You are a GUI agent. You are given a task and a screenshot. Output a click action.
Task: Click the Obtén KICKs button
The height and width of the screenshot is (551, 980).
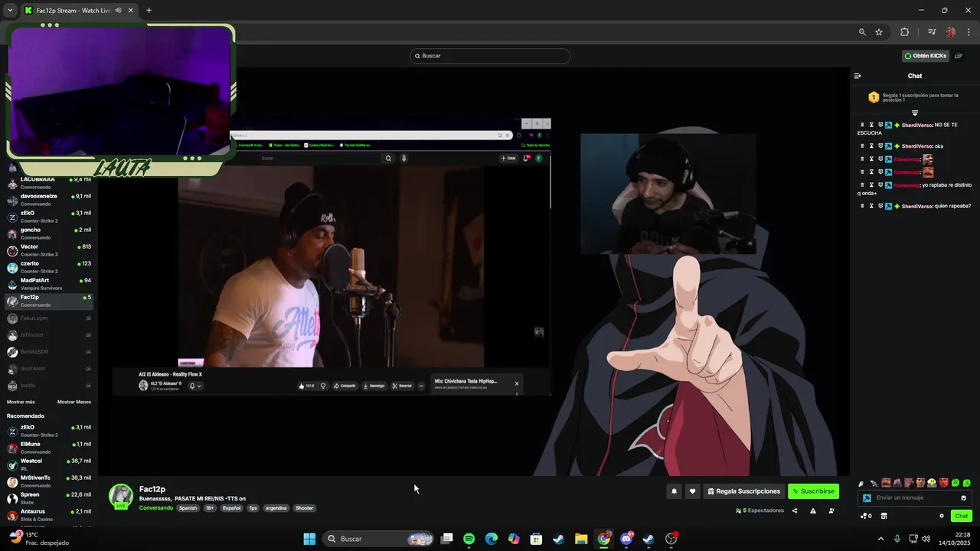click(925, 56)
